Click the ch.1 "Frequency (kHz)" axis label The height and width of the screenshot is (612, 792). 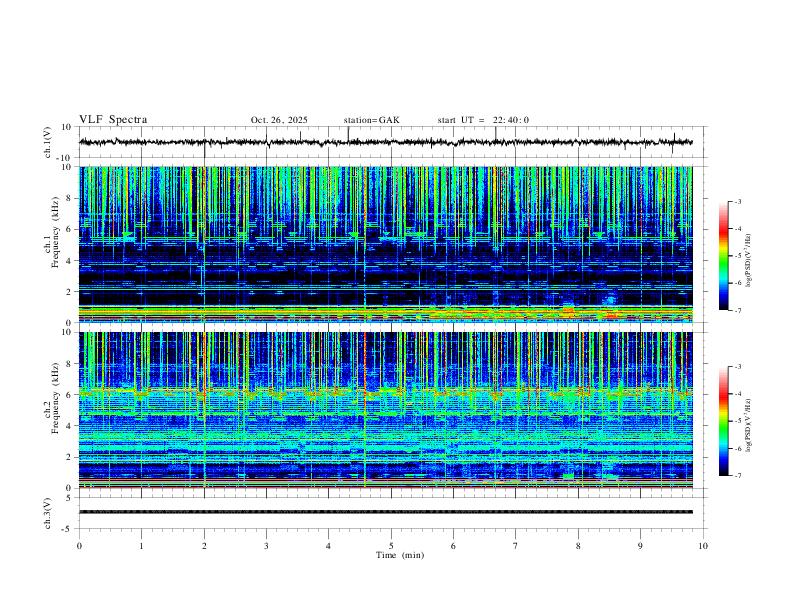[x=55, y=233]
